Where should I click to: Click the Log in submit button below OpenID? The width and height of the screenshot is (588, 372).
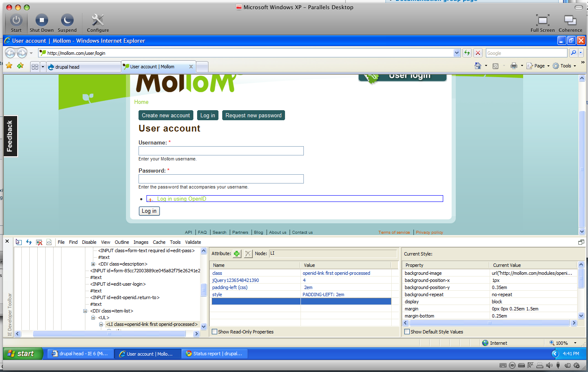coord(149,211)
